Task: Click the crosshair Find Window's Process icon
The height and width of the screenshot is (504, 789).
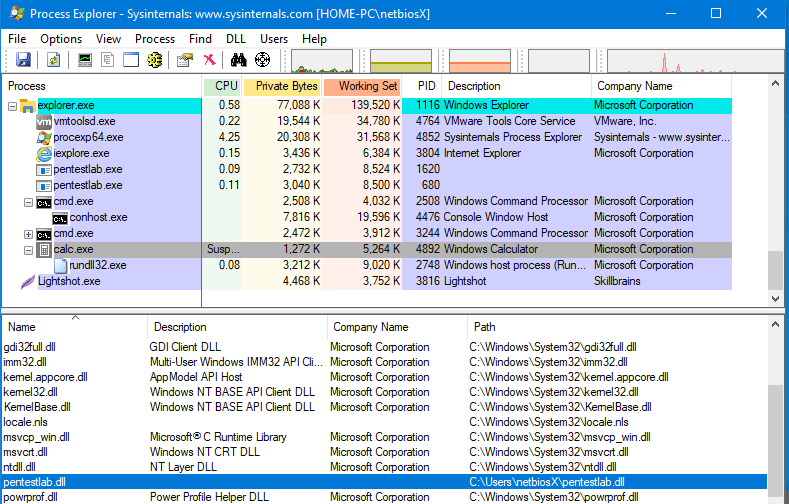Action: tap(263, 60)
